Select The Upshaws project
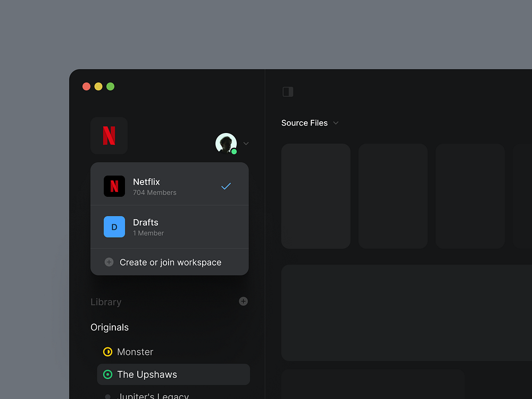The height and width of the screenshot is (399, 532). coord(147,375)
